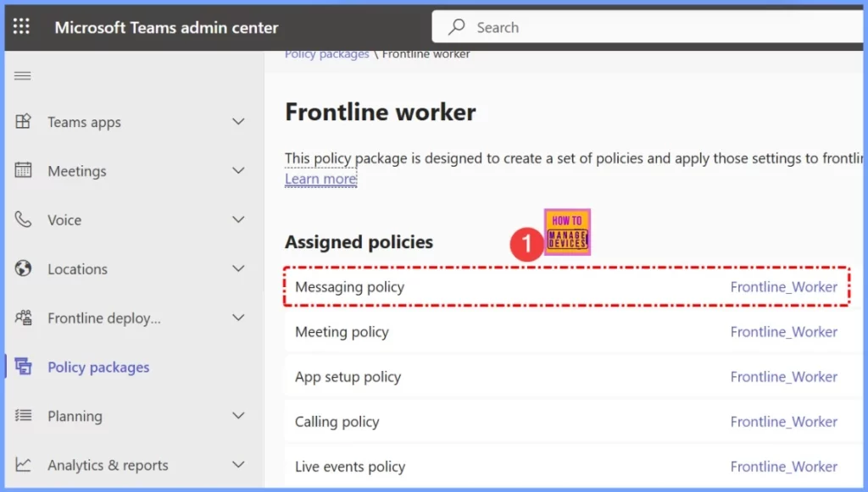
Task: Open Teams apps menu item
Action: 84,122
